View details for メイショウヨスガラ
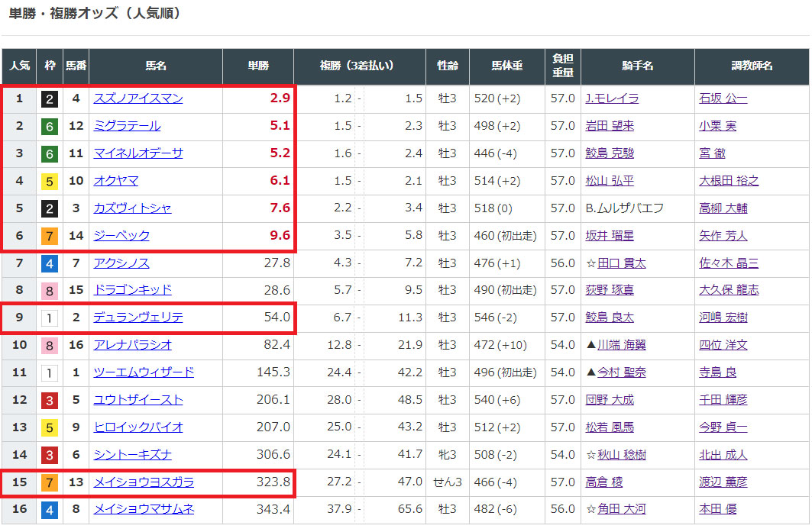 tap(144, 482)
